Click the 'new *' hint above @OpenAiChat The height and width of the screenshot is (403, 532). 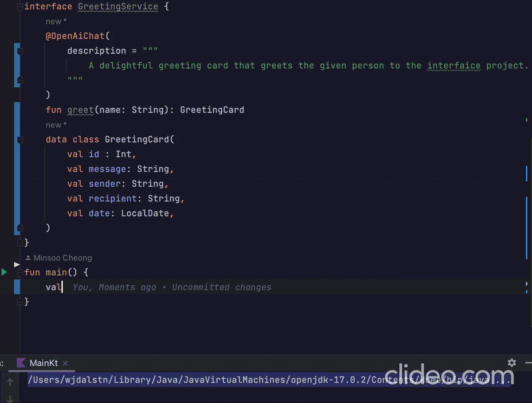coord(56,21)
